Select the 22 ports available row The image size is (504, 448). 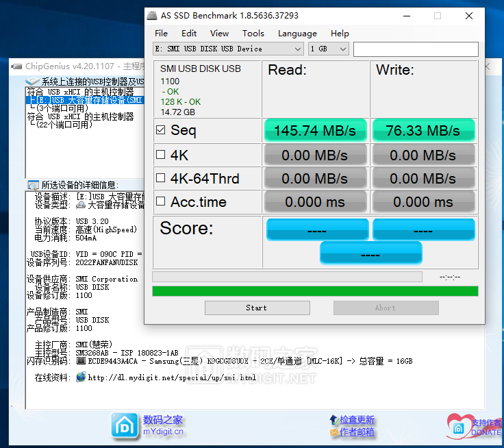click(x=62, y=125)
